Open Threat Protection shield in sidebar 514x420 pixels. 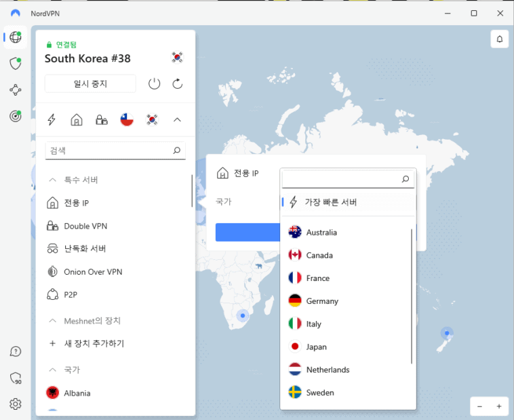pos(15,64)
